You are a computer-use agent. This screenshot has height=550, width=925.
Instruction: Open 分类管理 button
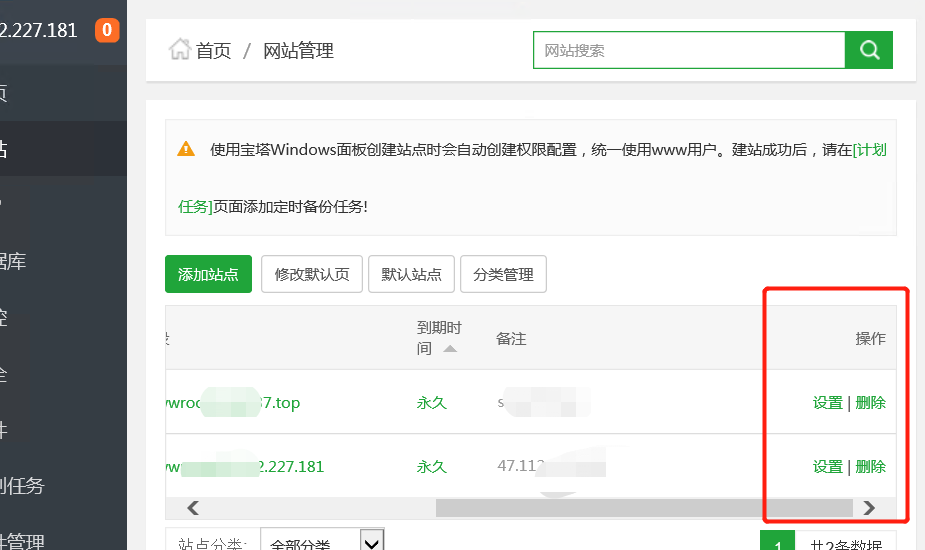point(503,274)
